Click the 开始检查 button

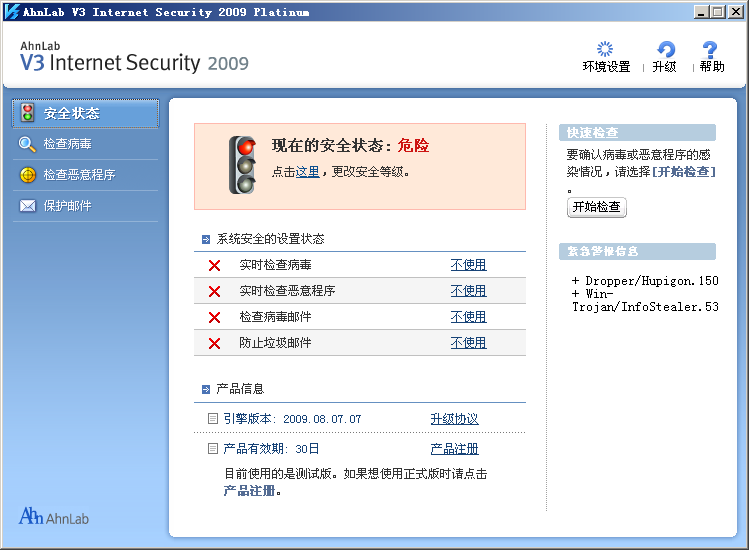596,207
